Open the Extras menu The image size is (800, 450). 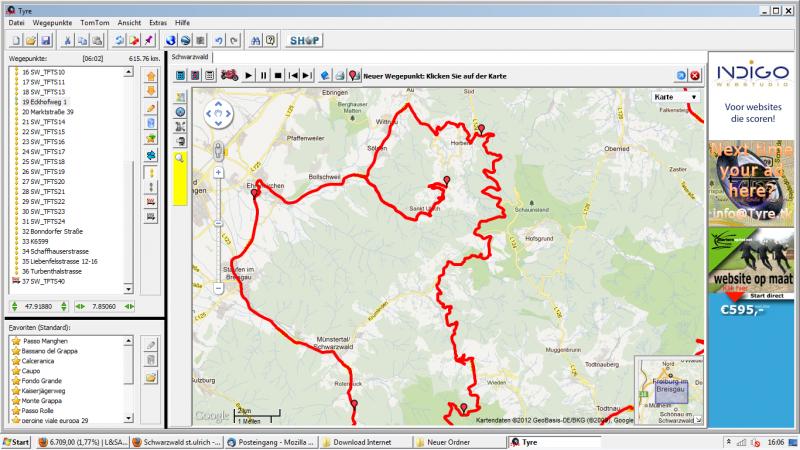pyautogui.click(x=158, y=22)
